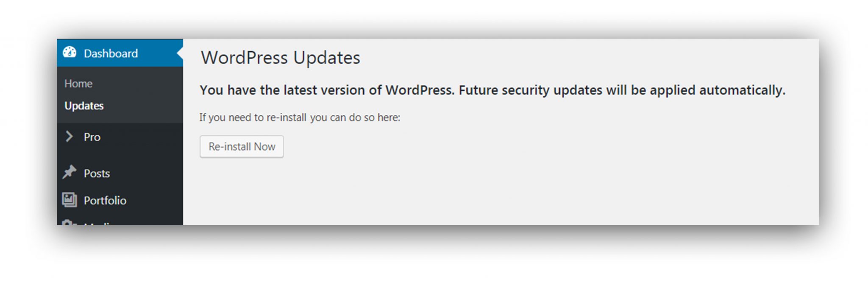Open the Portfolio menu label
The height and width of the screenshot is (291, 868).
click(x=105, y=200)
